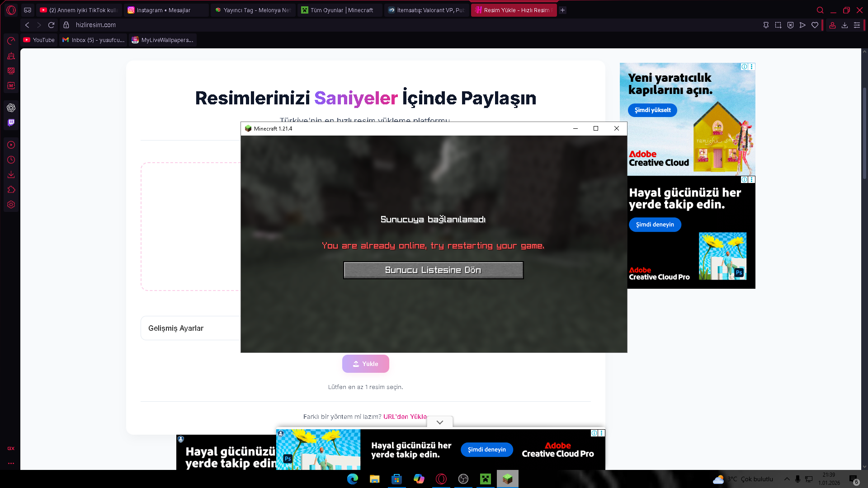Click the tab search magnifier icon

(820, 10)
